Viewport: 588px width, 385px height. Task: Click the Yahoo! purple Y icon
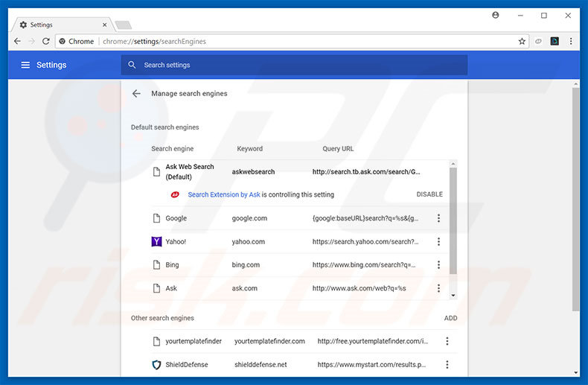pos(156,242)
